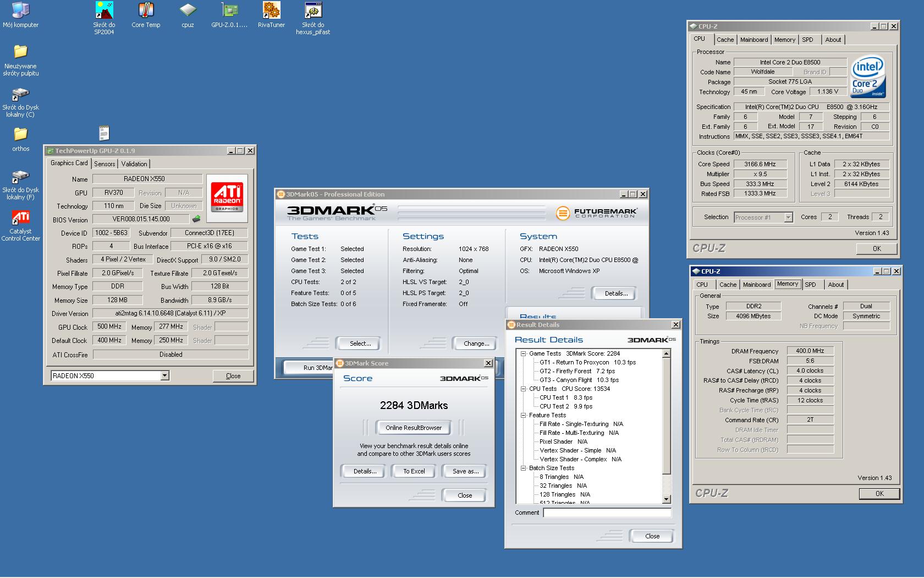Image resolution: width=924 pixels, height=578 pixels.
Task: Select Pixel Shader N/A row
Action: point(563,441)
